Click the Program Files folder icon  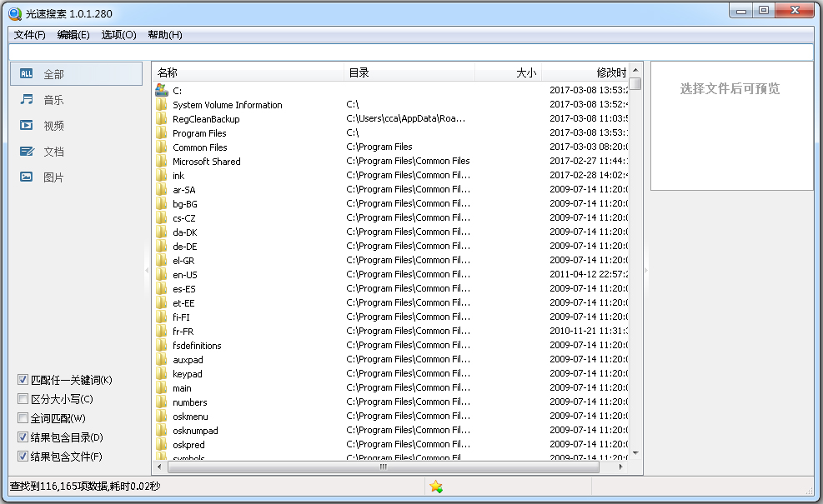click(162, 133)
